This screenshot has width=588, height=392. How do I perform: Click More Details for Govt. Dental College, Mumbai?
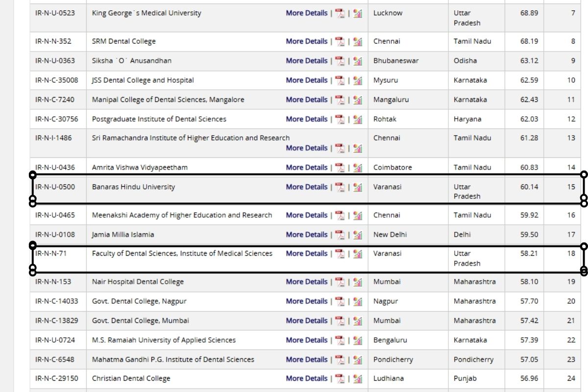click(x=307, y=320)
